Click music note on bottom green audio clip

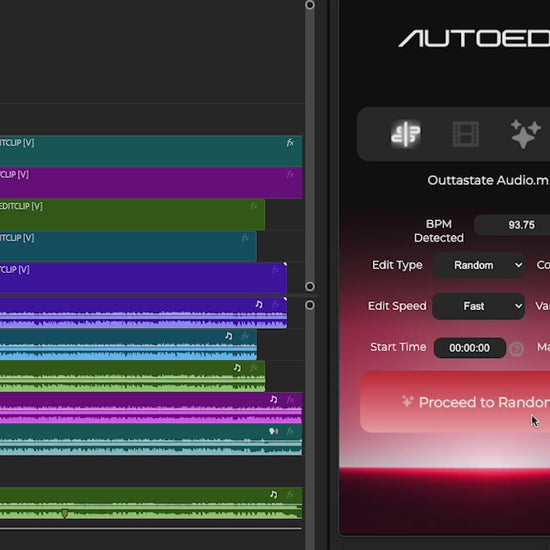pyautogui.click(x=274, y=494)
